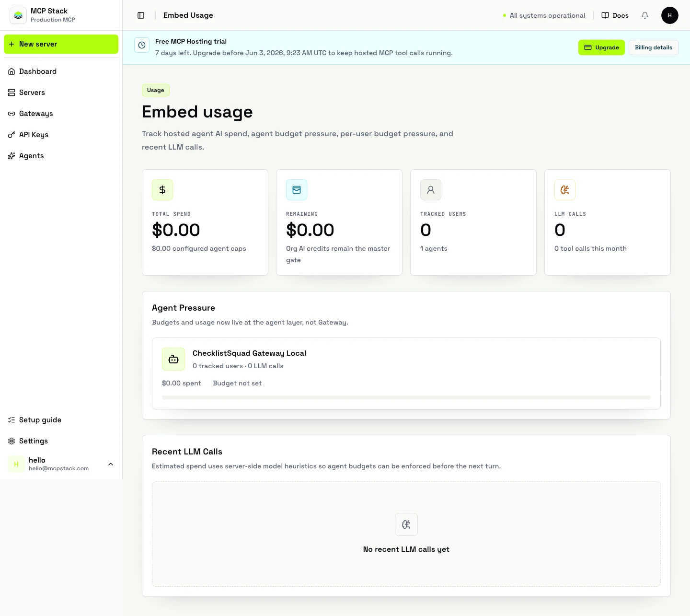Open the Docs link
The image size is (690, 616).
(x=615, y=15)
